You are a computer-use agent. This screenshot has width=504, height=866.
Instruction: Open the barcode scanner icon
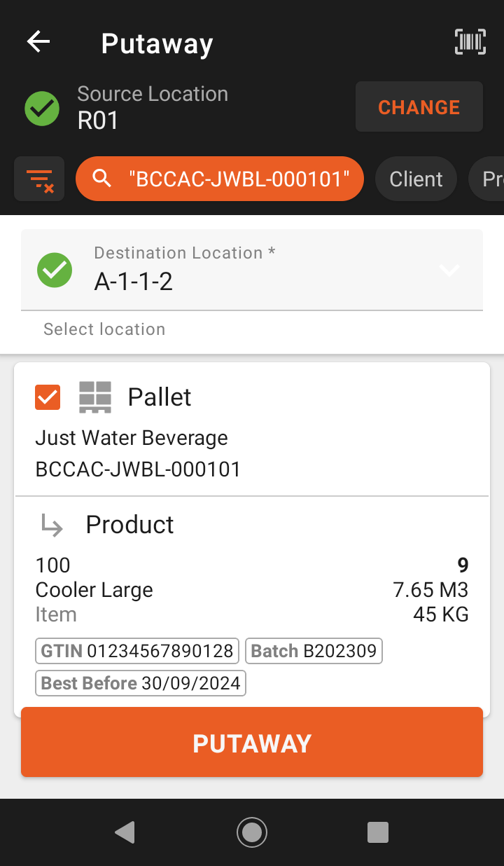470,42
